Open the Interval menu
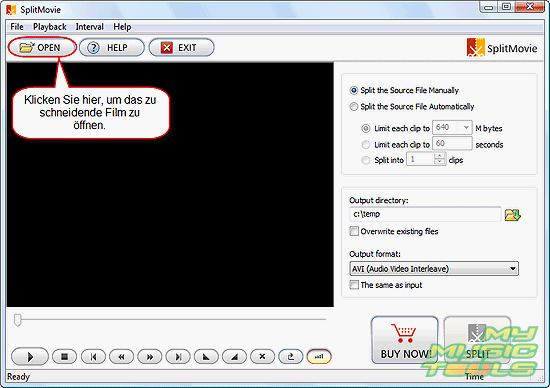 [x=89, y=27]
